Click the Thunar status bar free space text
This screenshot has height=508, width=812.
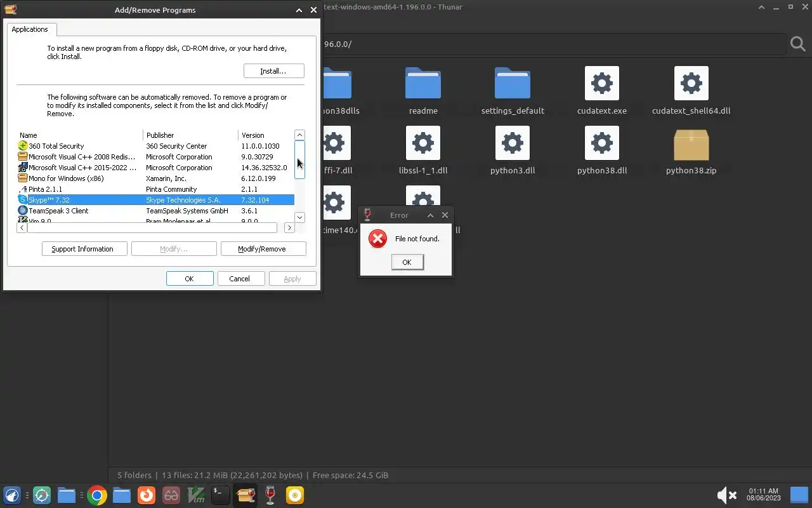click(350, 475)
